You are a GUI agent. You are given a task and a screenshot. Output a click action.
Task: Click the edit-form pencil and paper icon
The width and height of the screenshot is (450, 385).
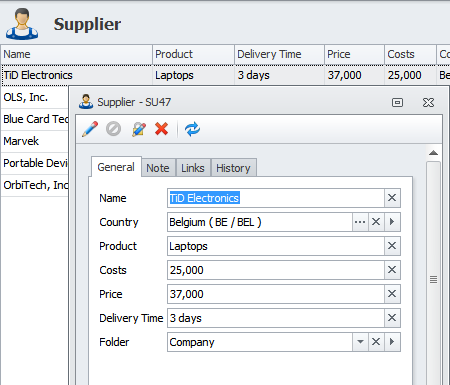click(x=139, y=129)
